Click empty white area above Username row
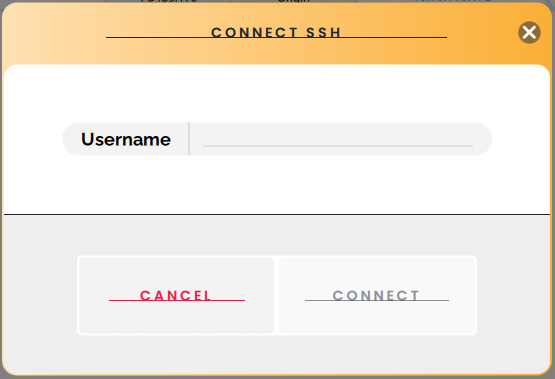555x379 pixels. [277, 94]
